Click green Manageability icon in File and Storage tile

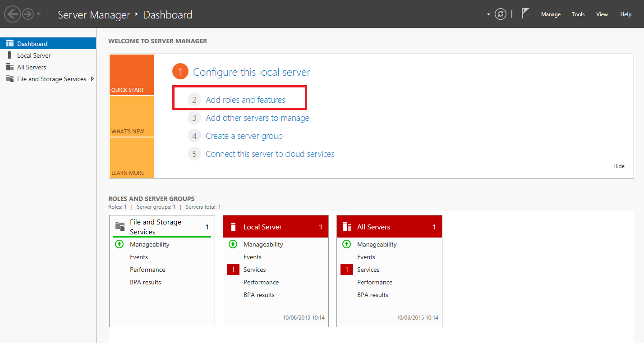[x=120, y=244]
